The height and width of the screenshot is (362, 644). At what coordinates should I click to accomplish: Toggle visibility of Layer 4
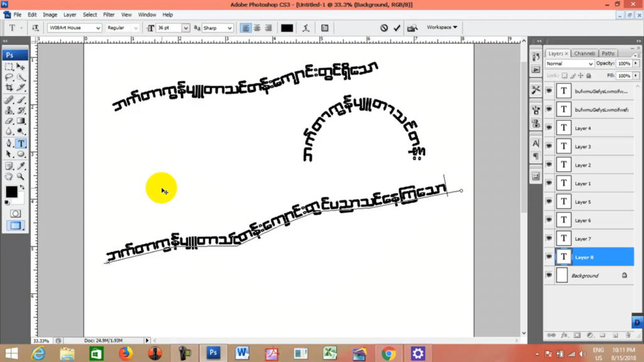click(x=548, y=128)
